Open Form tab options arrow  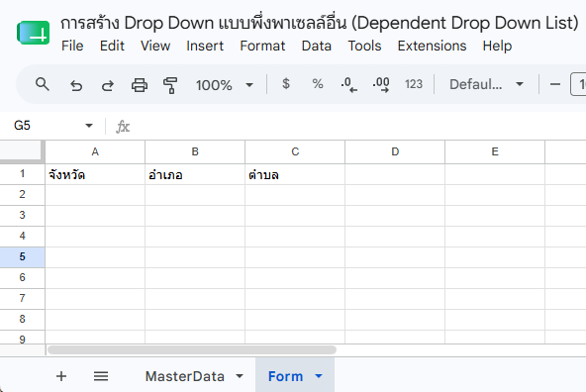[x=319, y=376]
